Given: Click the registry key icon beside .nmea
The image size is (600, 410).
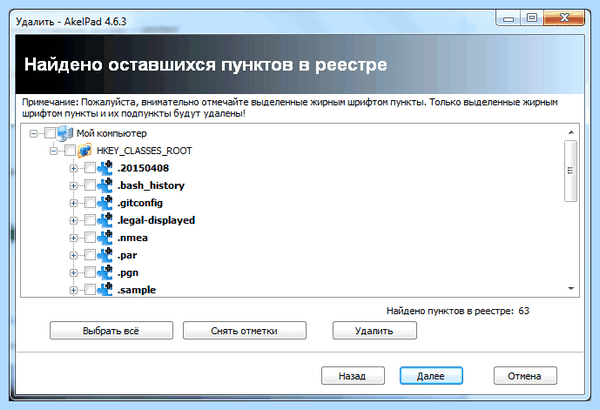Looking at the screenshot, I should 105,238.
